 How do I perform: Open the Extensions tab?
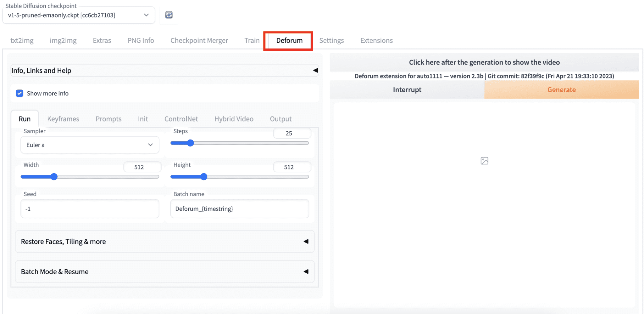[x=376, y=40]
